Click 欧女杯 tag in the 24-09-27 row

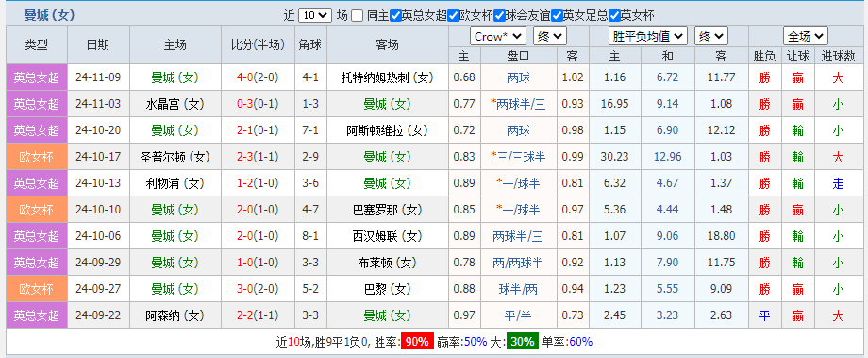click(37, 289)
